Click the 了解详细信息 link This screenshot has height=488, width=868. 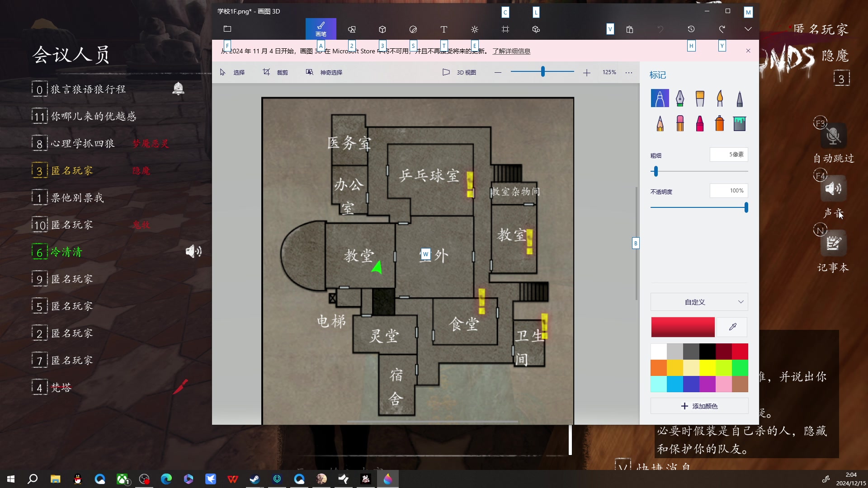(x=511, y=51)
